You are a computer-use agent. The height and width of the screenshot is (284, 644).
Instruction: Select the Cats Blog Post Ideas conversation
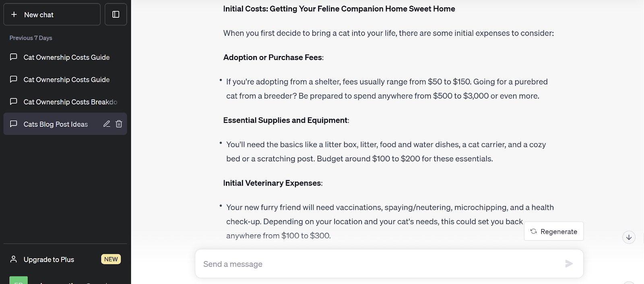56,124
